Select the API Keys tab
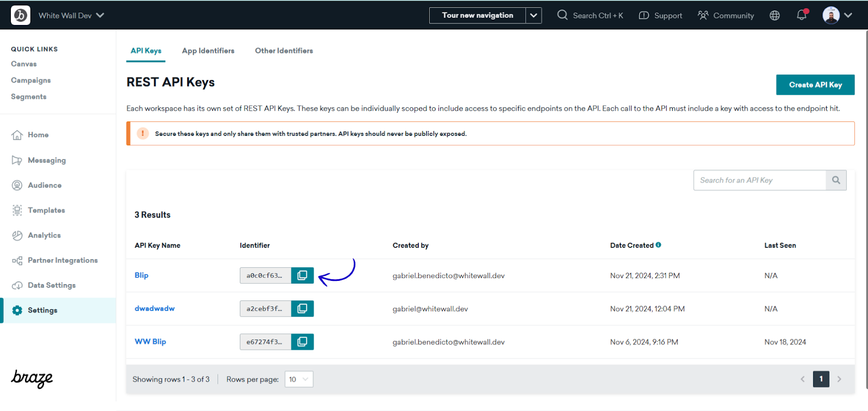868x411 pixels. (146, 50)
